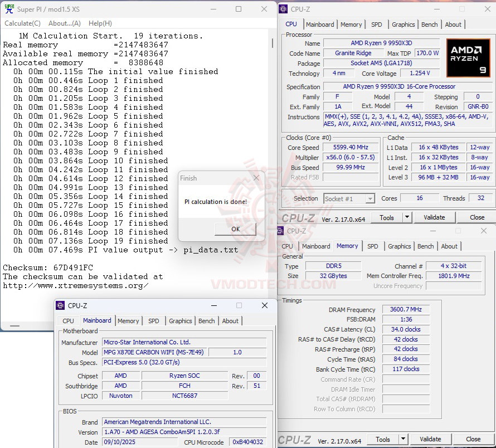Image resolution: width=496 pixels, height=448 pixels.
Task: Click OK in the Finish dialog
Action: (235, 229)
